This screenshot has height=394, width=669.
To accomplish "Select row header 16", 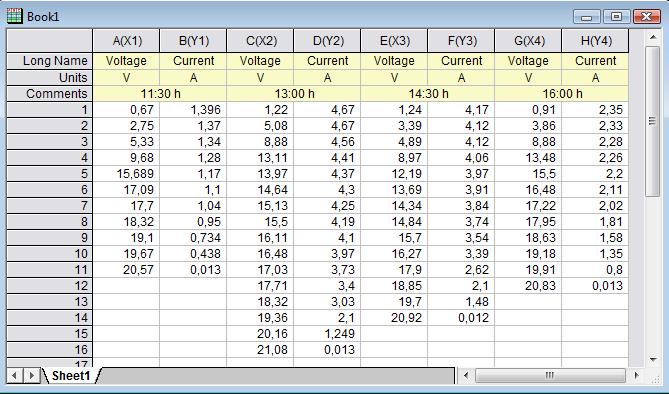I will [49, 350].
